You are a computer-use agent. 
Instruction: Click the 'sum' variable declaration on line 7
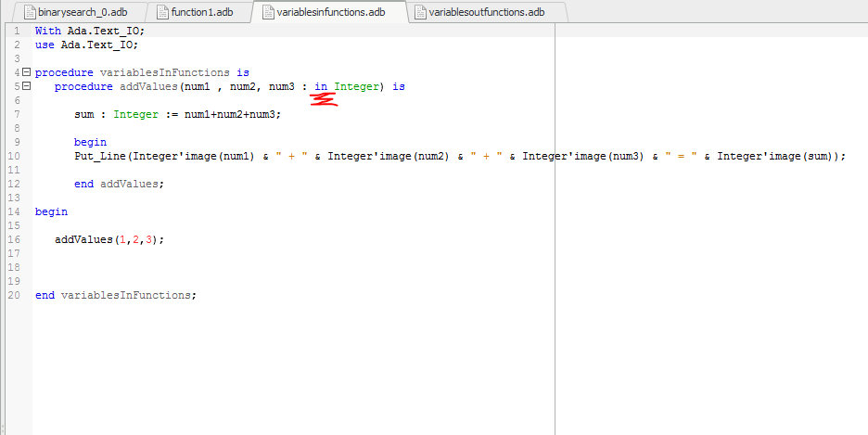[x=84, y=115]
